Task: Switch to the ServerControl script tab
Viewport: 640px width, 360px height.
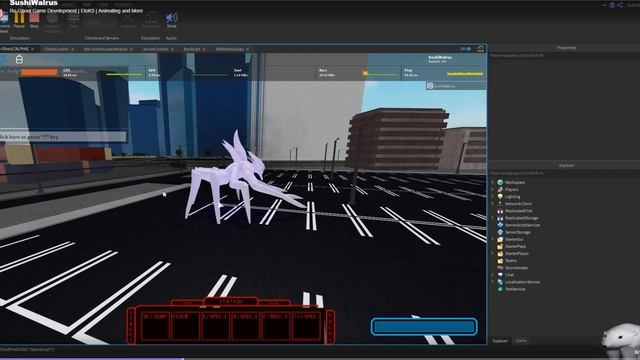Action: [156, 49]
